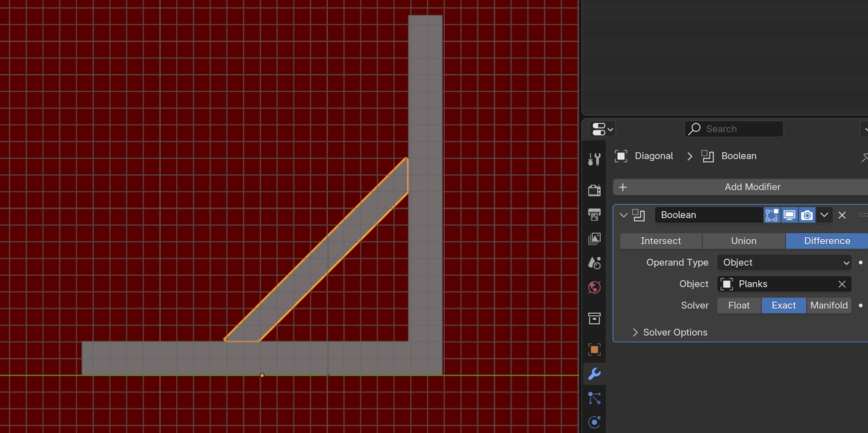Open the Scene properties tab
Image resolution: width=868 pixels, height=433 pixels.
pos(594,263)
